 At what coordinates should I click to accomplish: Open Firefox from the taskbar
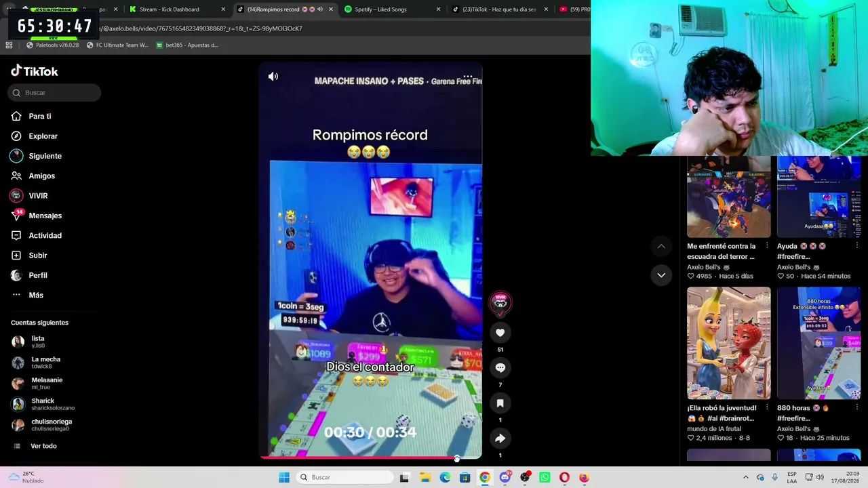click(584, 478)
